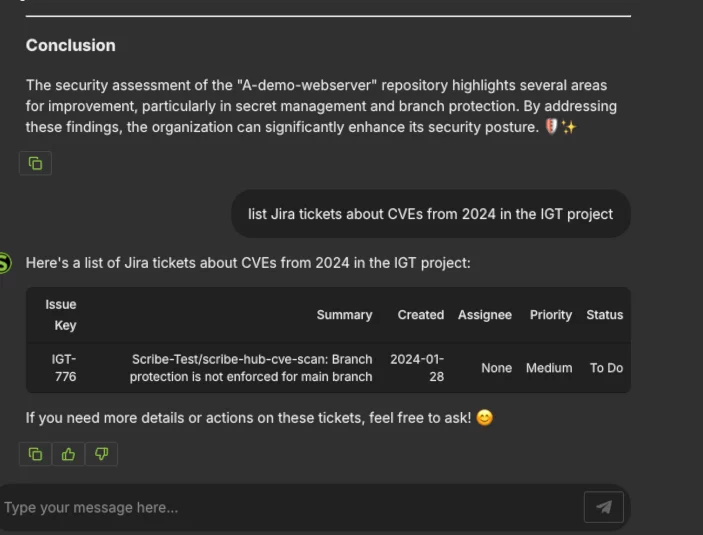Screen dimensions: 703x535
Task: Copy the Conclusion response with its copy icon
Action: tap(35, 163)
